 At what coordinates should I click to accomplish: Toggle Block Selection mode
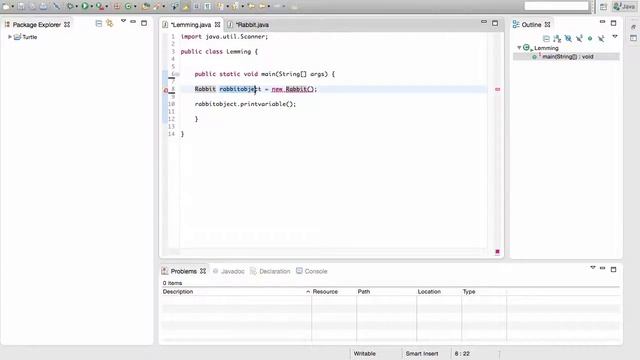(x=196, y=6)
